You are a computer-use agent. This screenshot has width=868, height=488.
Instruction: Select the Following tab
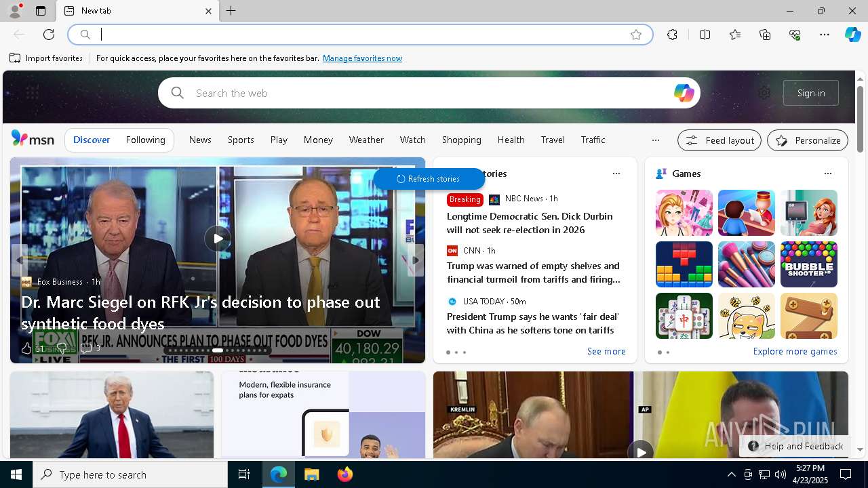click(x=145, y=140)
